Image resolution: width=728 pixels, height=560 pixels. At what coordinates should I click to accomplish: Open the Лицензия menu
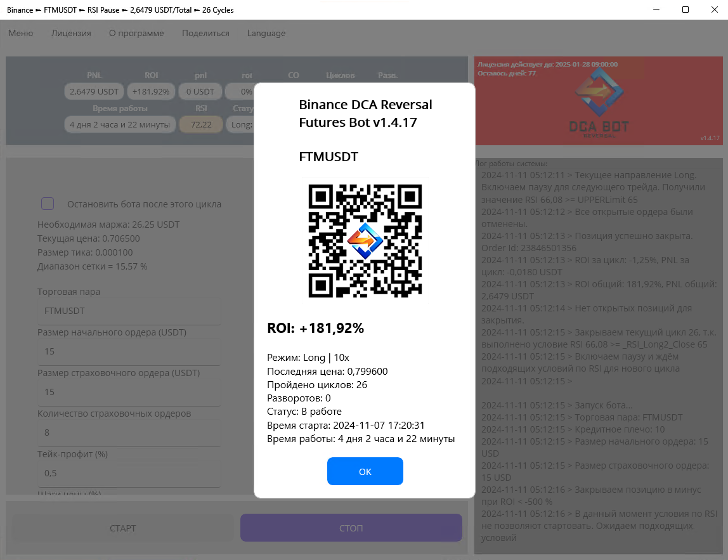[x=71, y=34]
